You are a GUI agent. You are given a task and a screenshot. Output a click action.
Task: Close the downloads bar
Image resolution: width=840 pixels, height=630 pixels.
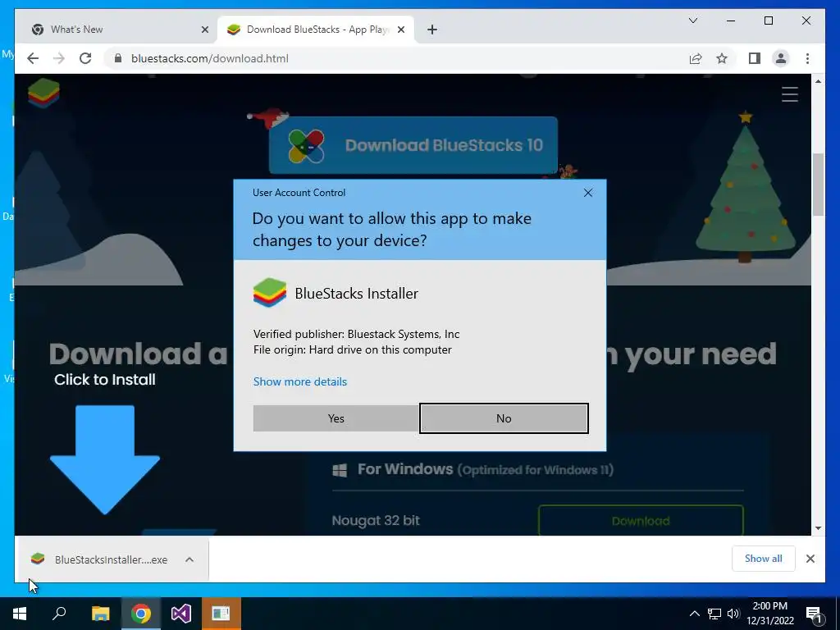point(810,559)
